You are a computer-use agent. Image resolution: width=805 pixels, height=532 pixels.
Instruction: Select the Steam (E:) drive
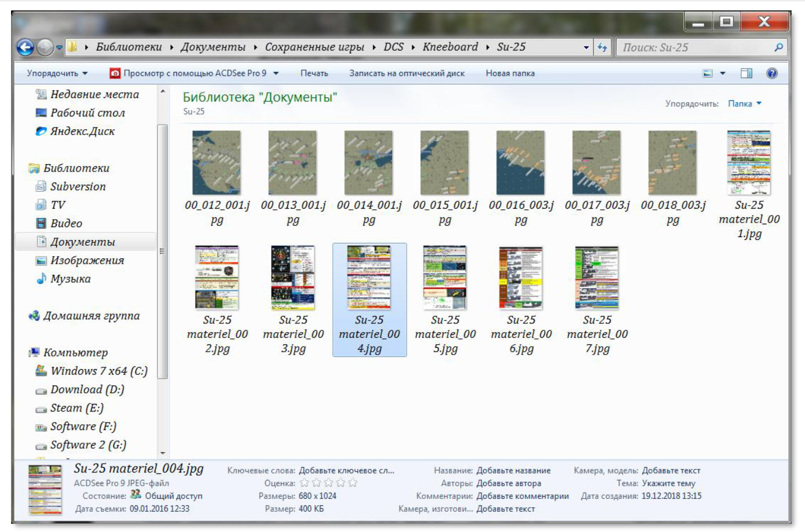(x=77, y=408)
